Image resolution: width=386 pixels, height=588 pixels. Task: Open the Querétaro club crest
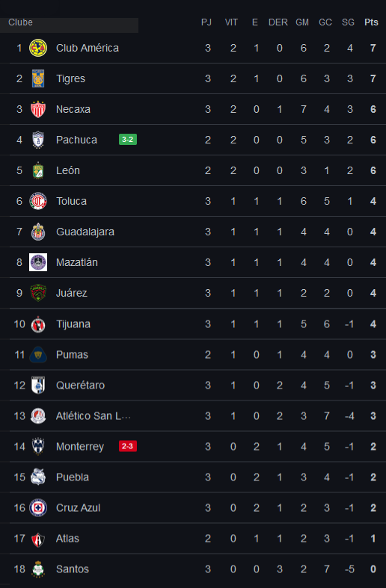38,385
